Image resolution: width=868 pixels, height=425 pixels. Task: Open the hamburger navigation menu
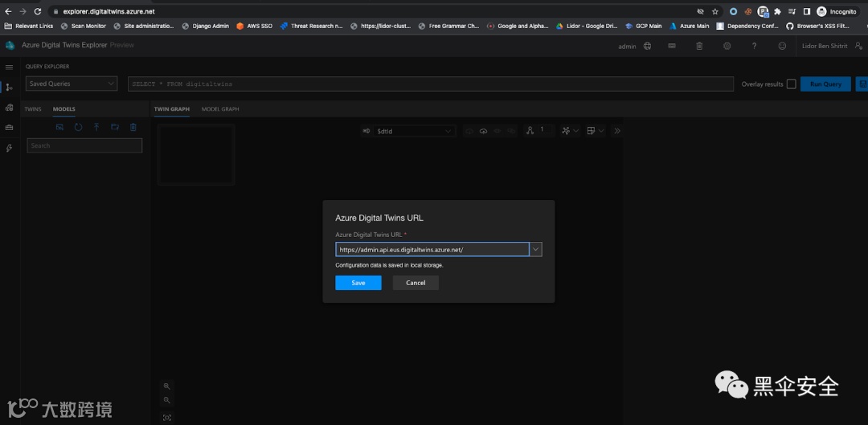click(x=9, y=67)
